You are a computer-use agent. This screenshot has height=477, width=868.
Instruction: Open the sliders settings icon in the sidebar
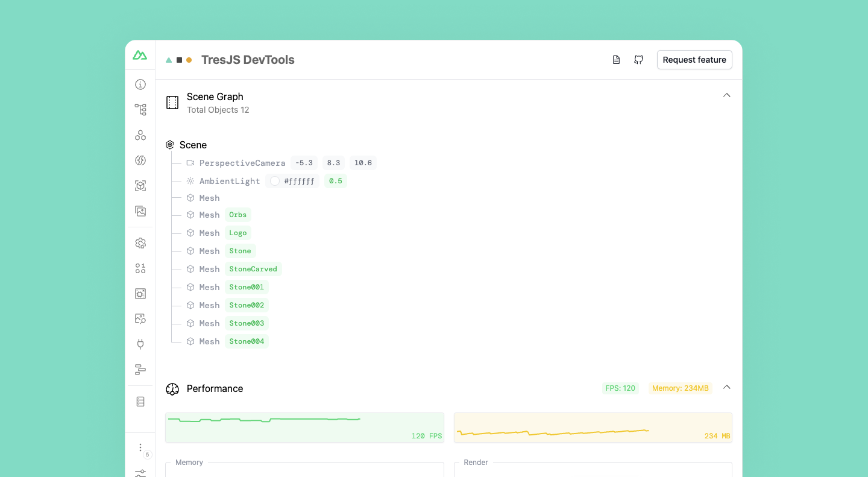pyautogui.click(x=140, y=473)
